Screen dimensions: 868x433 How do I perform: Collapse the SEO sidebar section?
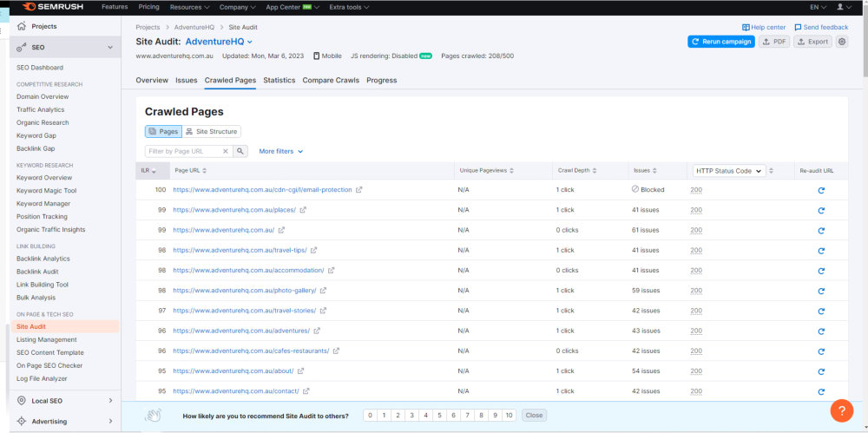click(110, 48)
